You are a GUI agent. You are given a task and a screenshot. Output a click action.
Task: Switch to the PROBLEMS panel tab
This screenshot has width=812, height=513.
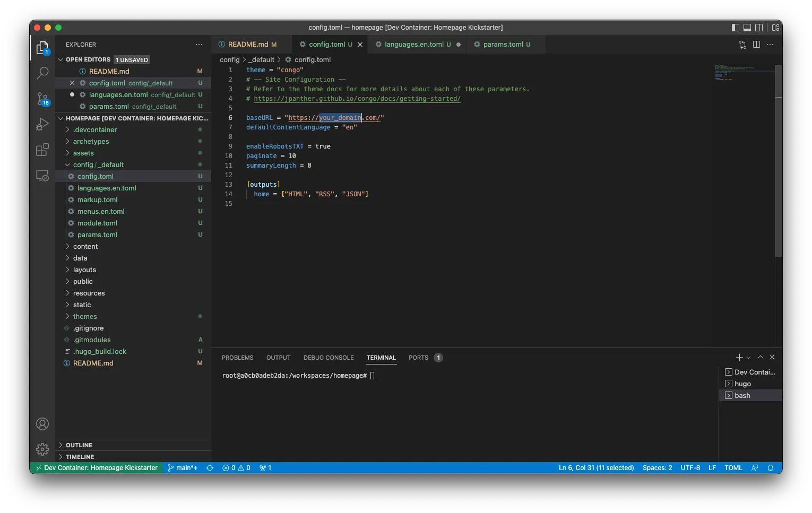pyautogui.click(x=237, y=358)
